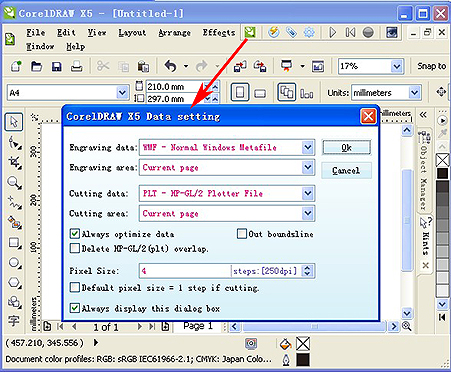Open the zoom level 17% dropdown
The image size is (451, 372).
coord(397,66)
